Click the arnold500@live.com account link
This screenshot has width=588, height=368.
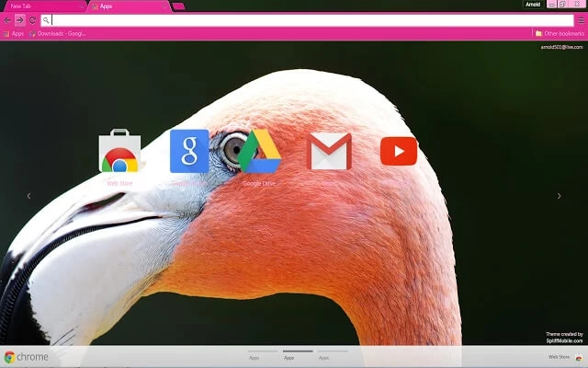point(561,47)
